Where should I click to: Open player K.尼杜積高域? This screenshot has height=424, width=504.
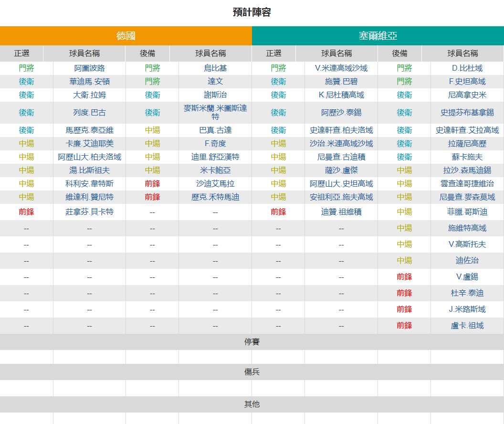point(341,95)
